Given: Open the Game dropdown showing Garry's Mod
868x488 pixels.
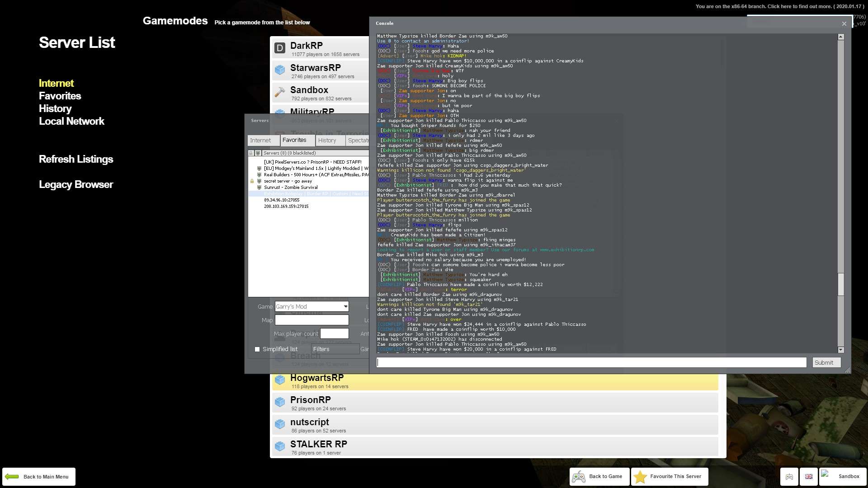Looking at the screenshot, I should point(312,307).
